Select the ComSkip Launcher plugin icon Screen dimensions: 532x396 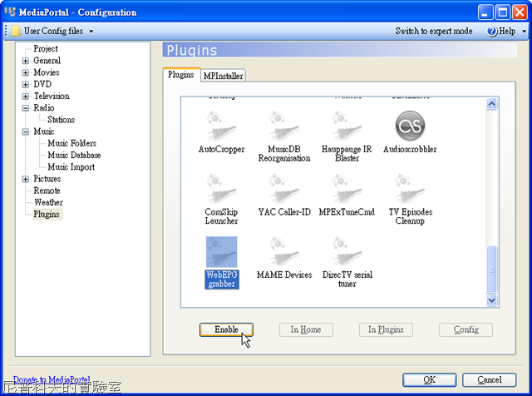click(x=222, y=189)
